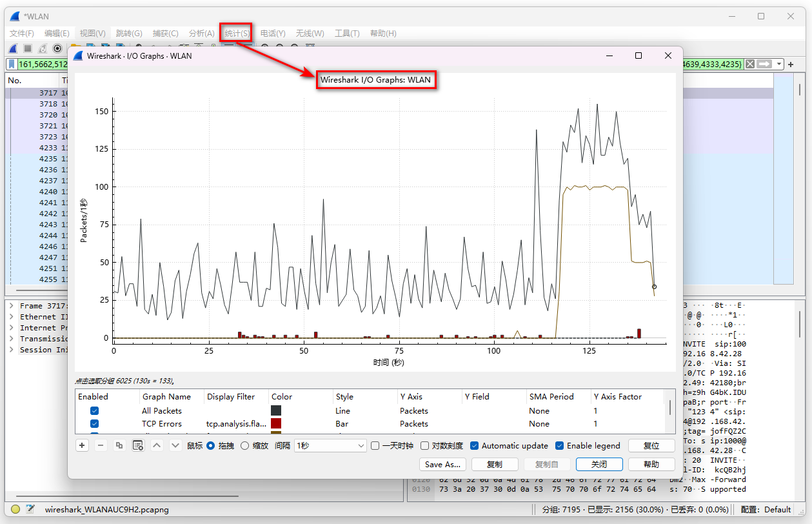Open 电话(Y) menu
This screenshot has height=524, width=812.
point(273,34)
